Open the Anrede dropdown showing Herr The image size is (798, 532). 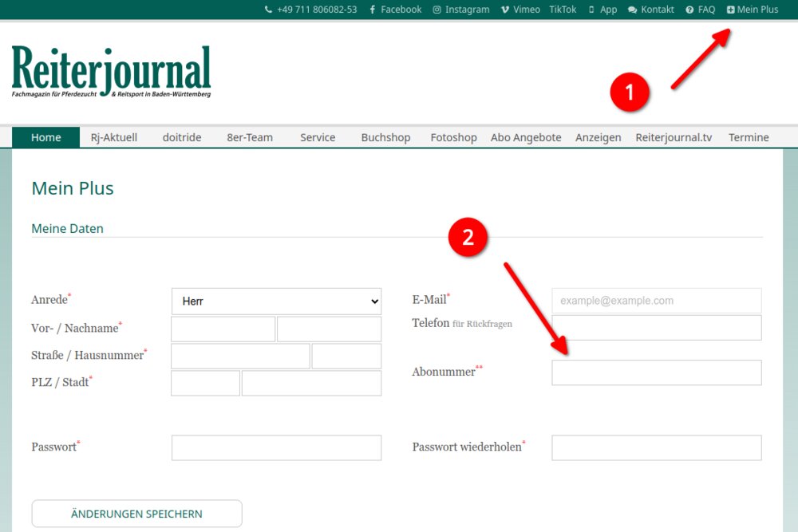(276, 301)
